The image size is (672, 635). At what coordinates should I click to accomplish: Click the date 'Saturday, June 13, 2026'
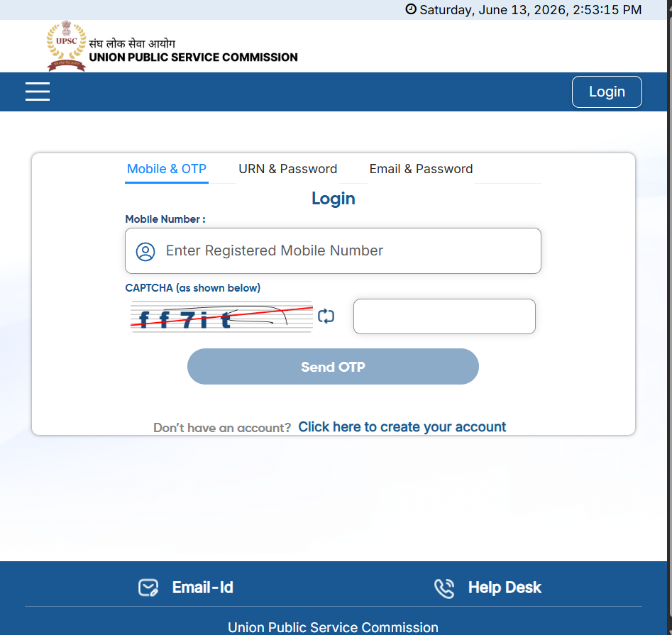point(493,10)
